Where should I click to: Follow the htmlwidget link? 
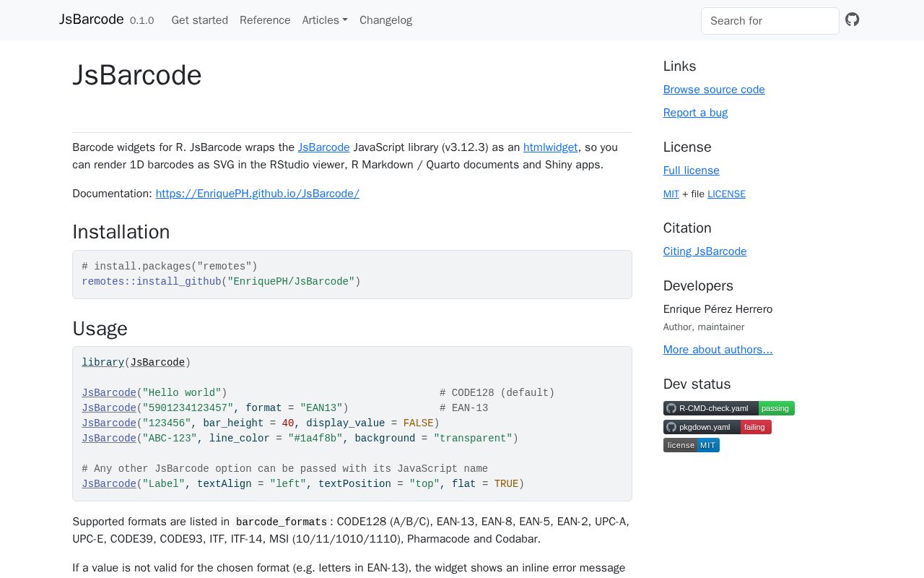pos(551,147)
